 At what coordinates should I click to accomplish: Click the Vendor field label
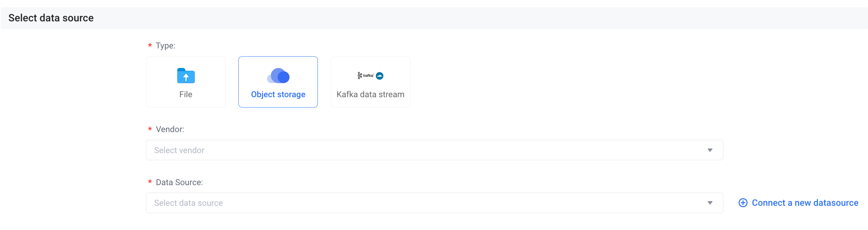point(170,129)
